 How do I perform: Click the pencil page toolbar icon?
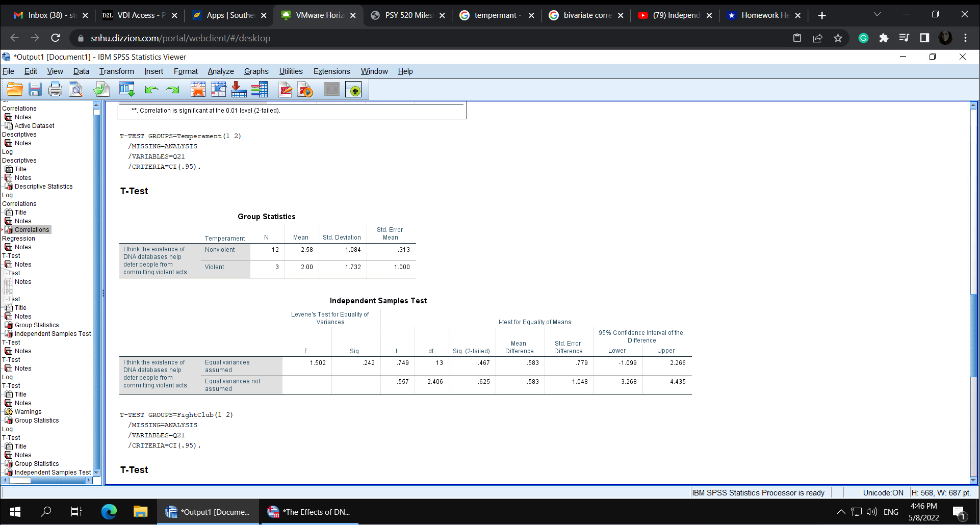point(286,90)
